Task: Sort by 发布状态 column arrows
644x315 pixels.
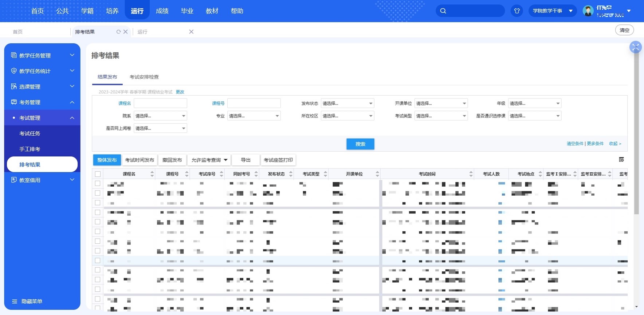Action: point(291,174)
